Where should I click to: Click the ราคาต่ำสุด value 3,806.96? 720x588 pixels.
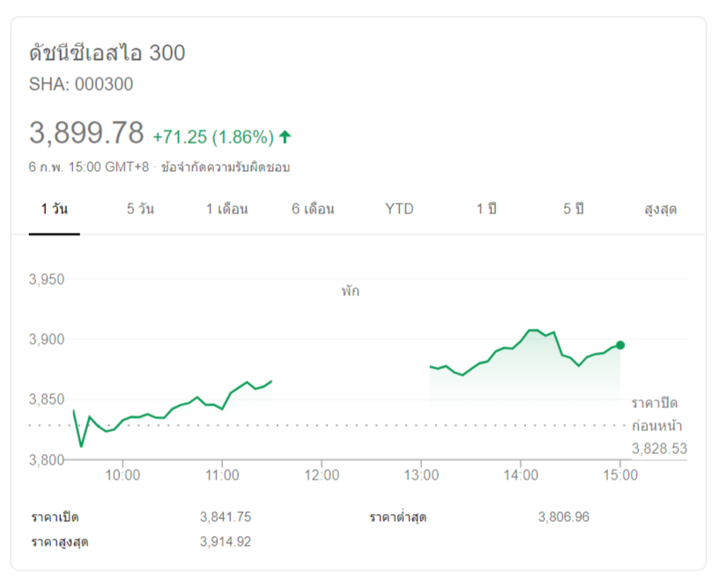(x=563, y=517)
